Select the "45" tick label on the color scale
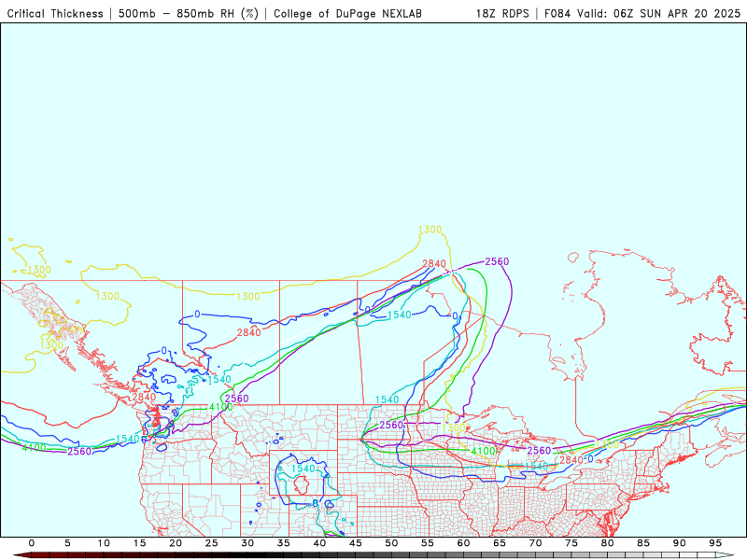This screenshot has height=560, width=747. coord(356,543)
